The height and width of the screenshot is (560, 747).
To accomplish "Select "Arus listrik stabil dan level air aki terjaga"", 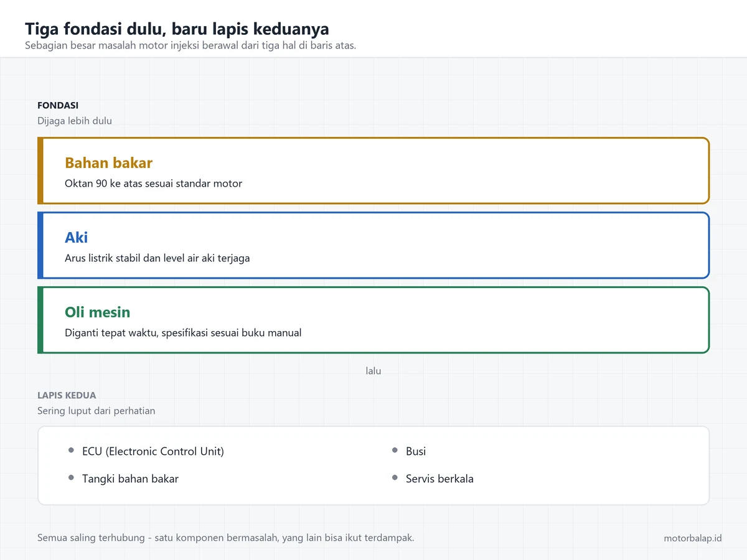I will [x=157, y=258].
